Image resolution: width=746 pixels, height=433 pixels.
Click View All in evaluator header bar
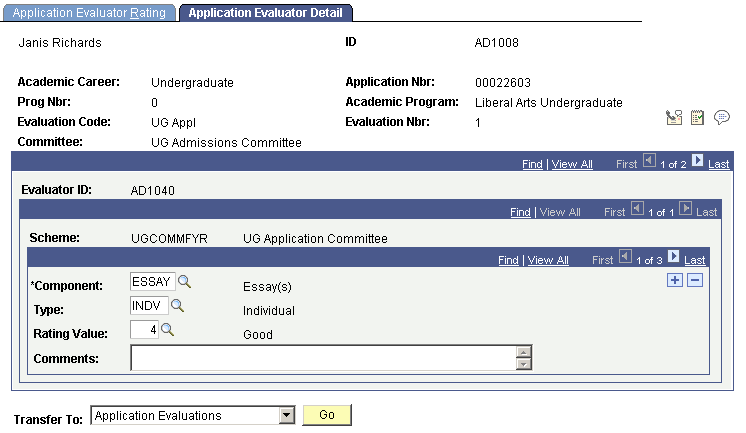pyautogui.click(x=572, y=164)
